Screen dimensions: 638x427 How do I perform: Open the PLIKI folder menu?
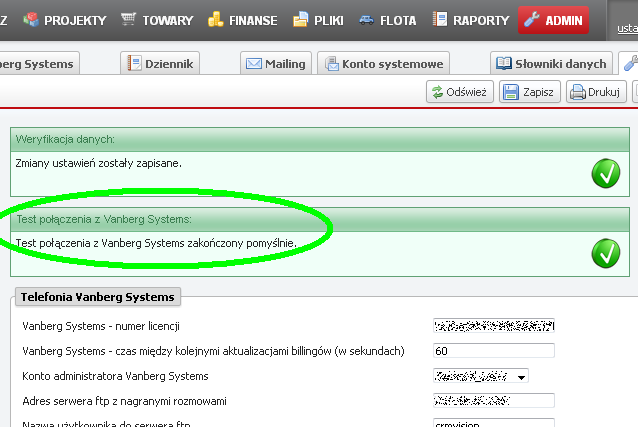pyautogui.click(x=319, y=19)
